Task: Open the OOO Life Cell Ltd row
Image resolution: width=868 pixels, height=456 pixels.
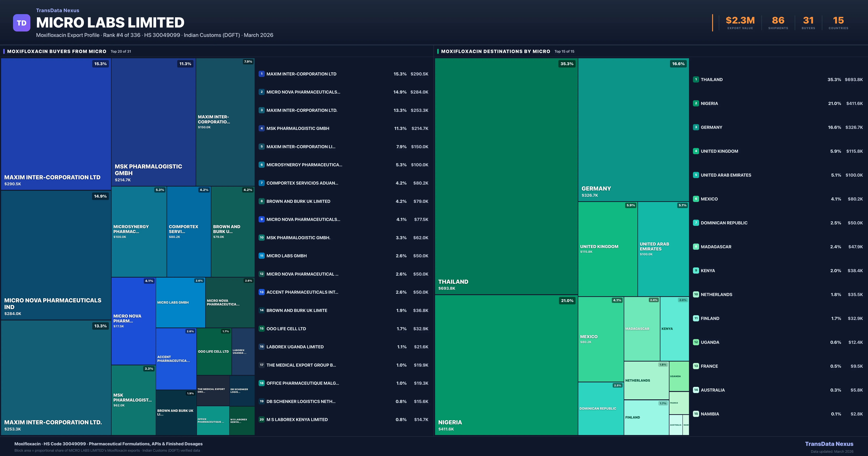Action: 286,328
